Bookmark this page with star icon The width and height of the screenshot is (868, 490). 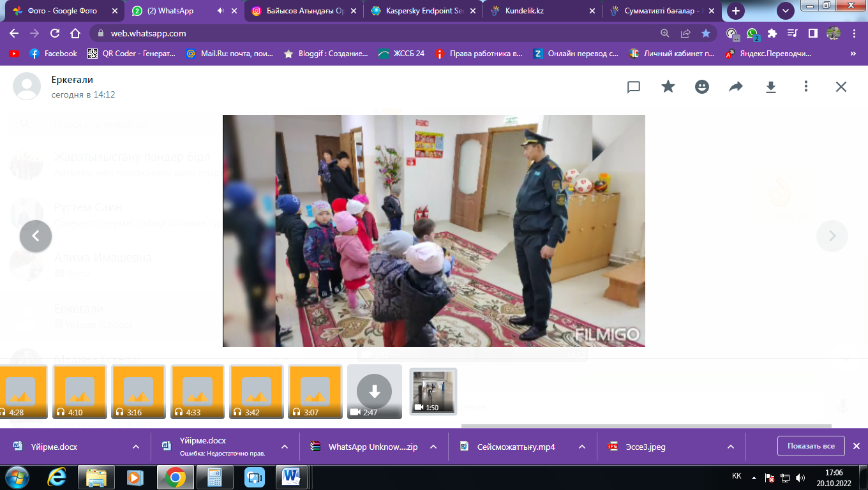click(706, 33)
